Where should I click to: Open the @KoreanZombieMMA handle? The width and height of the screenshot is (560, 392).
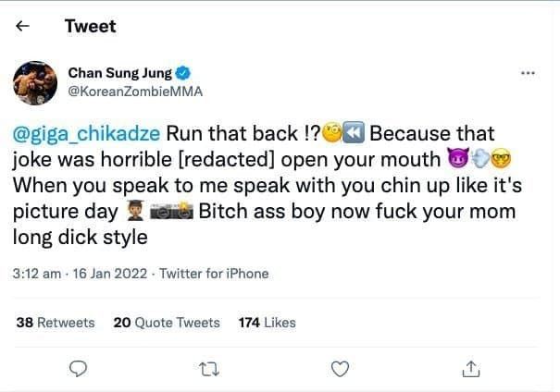[x=135, y=92]
